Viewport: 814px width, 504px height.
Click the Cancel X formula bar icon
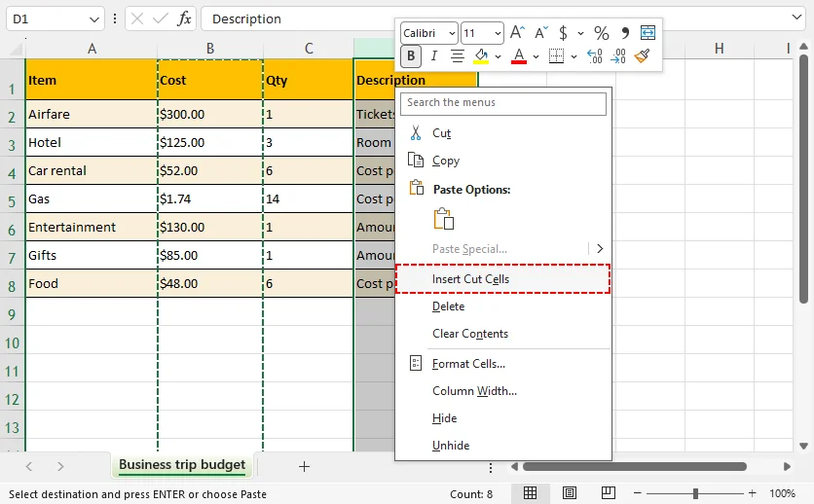(x=137, y=19)
